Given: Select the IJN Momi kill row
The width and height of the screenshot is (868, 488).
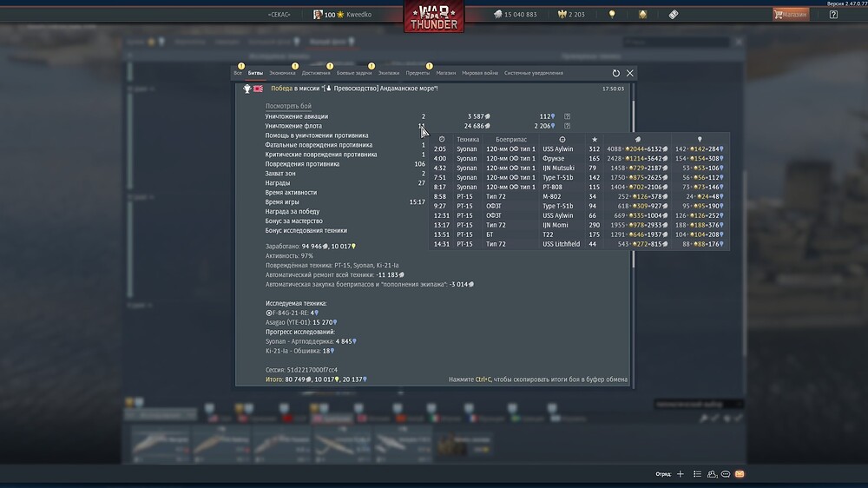Looking at the screenshot, I should click(578, 225).
